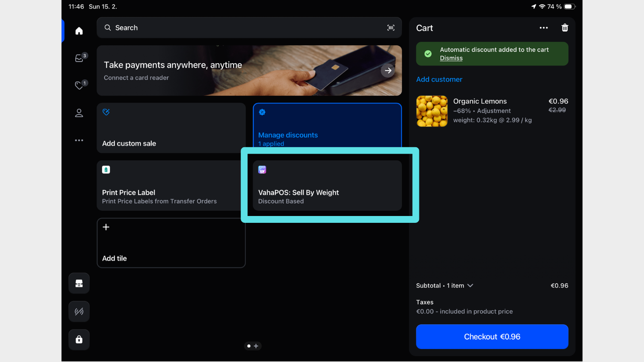Tap Checkout €0.96 button
The width and height of the screenshot is (644, 362).
492,337
